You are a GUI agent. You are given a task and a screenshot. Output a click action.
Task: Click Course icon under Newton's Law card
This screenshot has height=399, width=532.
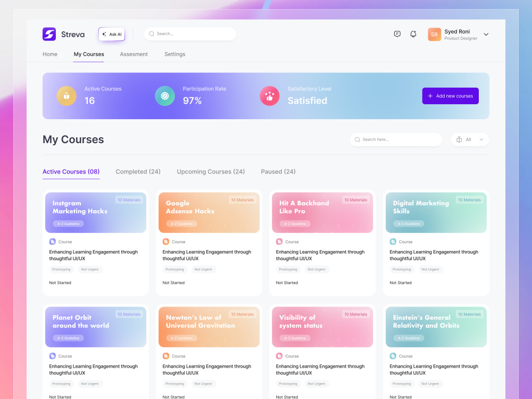coord(165,356)
